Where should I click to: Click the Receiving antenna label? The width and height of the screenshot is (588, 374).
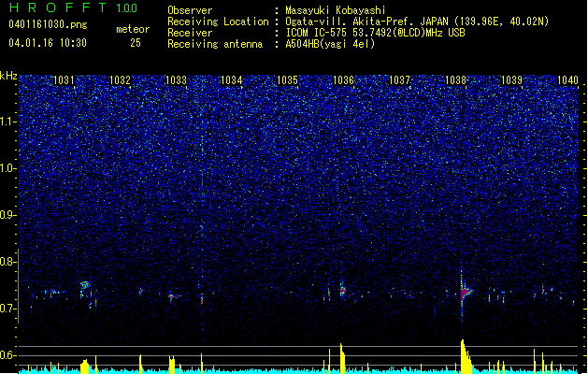215,44
